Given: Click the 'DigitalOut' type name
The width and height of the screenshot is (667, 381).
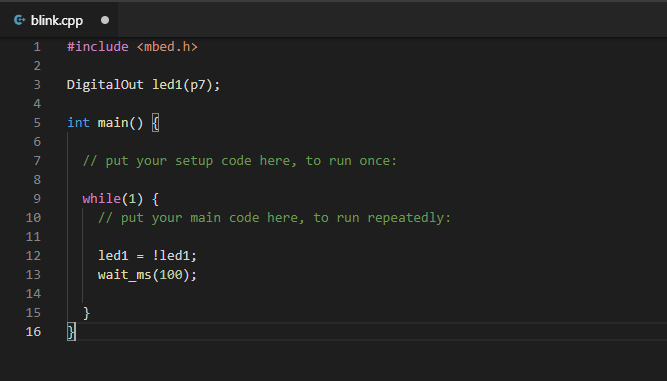Looking at the screenshot, I should (x=105, y=85).
